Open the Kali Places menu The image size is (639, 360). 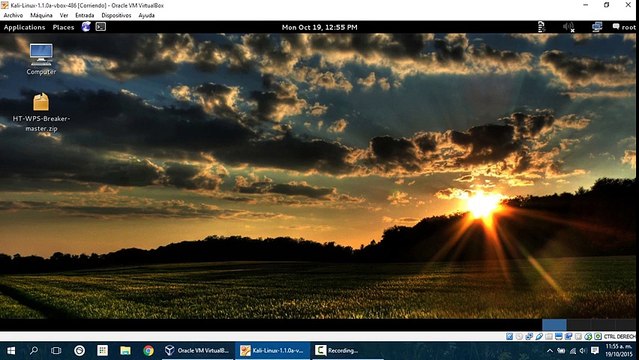point(63,27)
